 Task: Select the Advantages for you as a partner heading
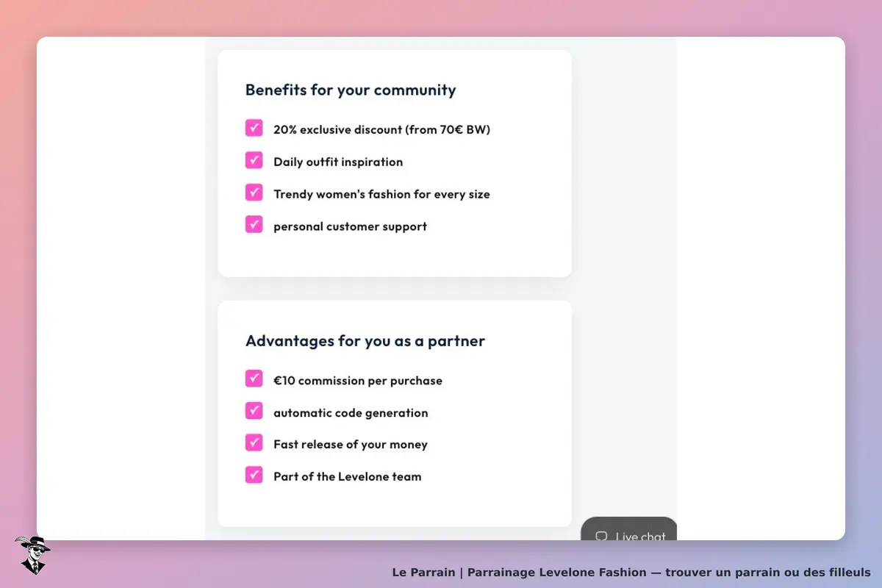point(365,341)
